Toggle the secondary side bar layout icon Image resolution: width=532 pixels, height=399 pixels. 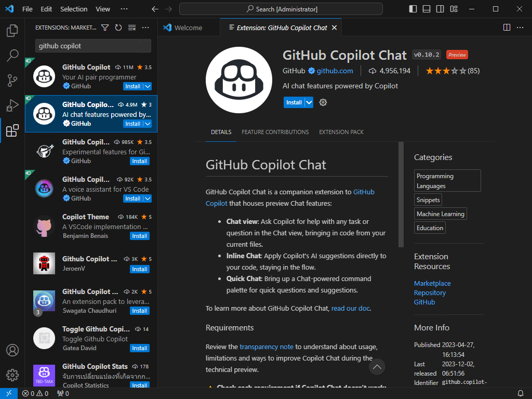(x=440, y=9)
